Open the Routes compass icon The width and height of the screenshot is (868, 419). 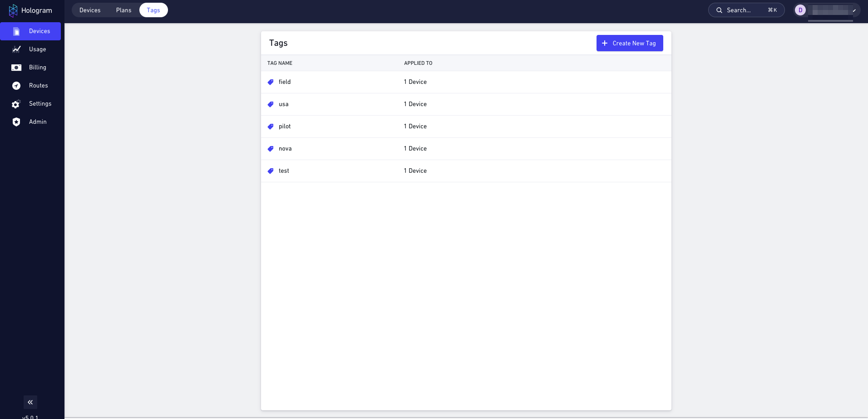pos(16,86)
